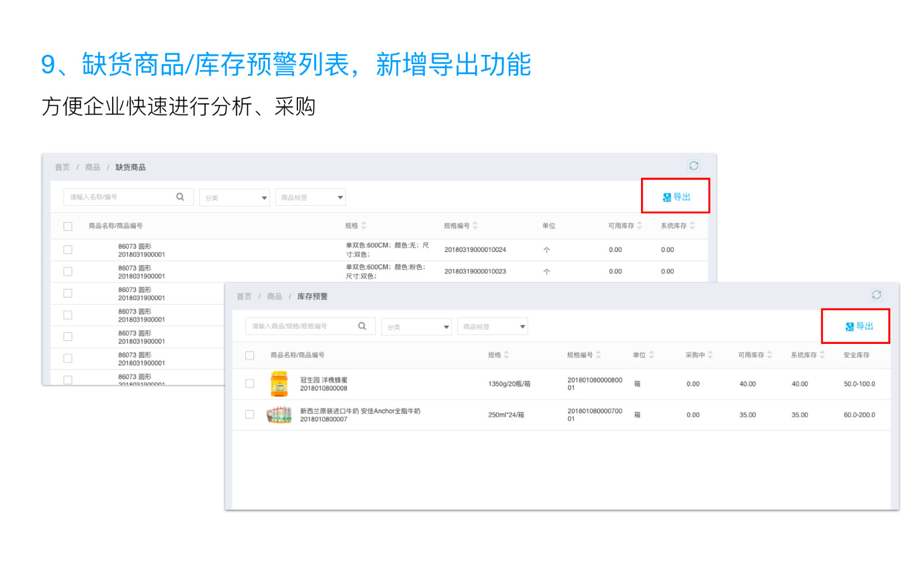Click 冠生园 honey product thumbnail
This screenshot has height=578, width=924.
279,384
